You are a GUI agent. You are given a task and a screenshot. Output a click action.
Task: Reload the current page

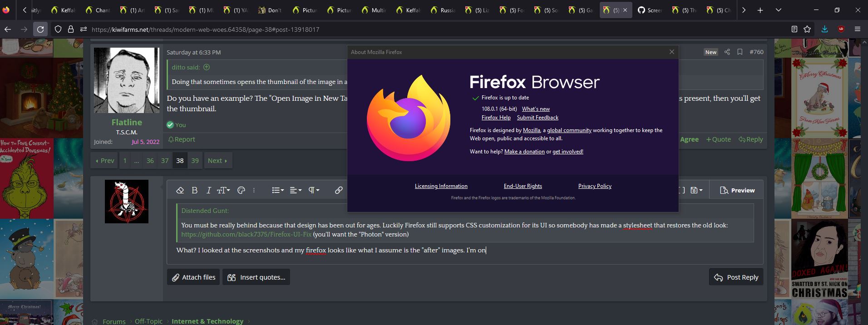(40, 30)
